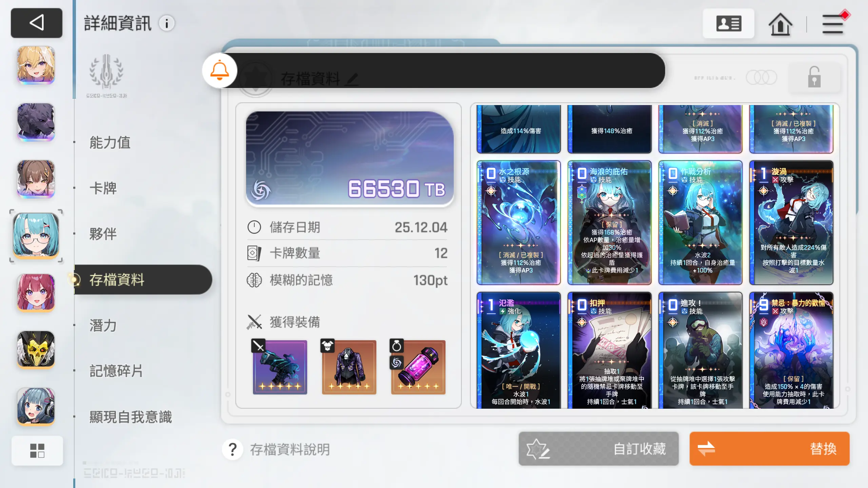Open the 能力值 menu item

tap(110, 142)
